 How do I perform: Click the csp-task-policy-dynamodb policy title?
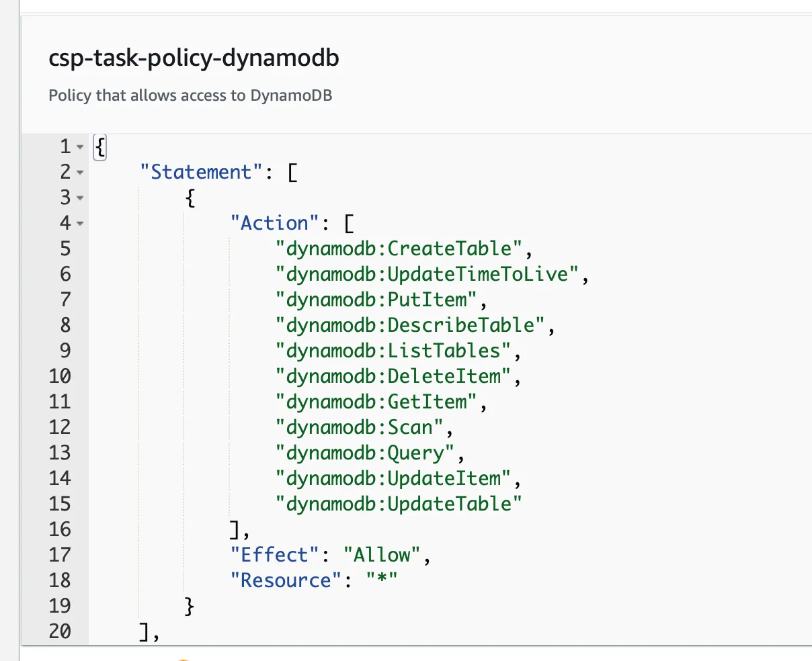tap(194, 58)
